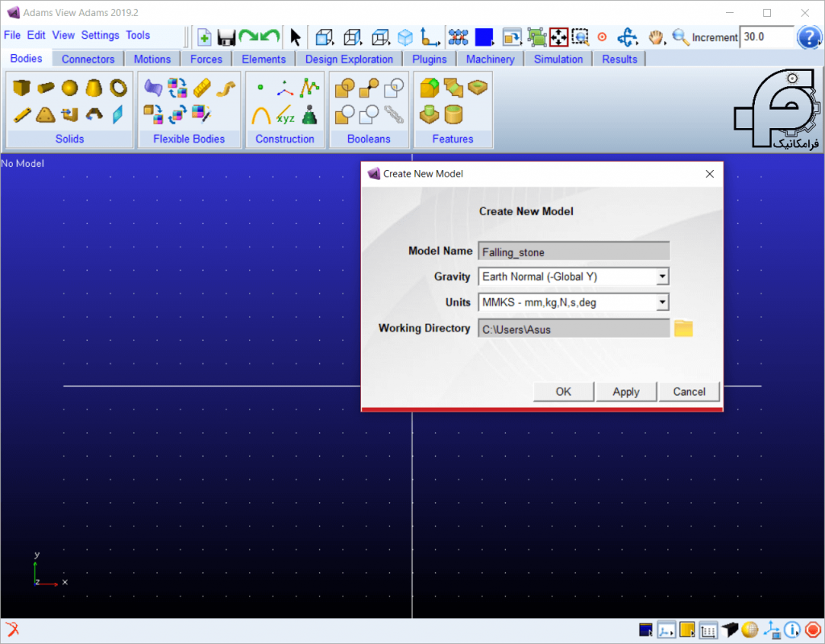
Task: Click the Model Name field
Action: [574, 251]
